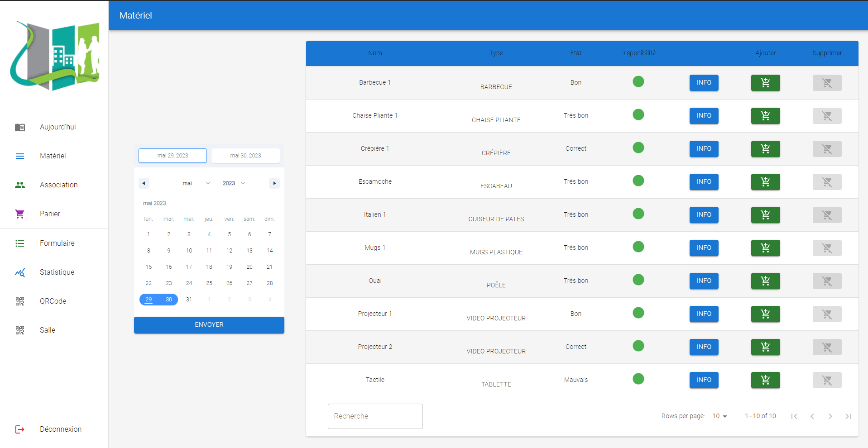This screenshot has width=868, height=448.
Task: Click remove-from-cart icon for Chaise Pliante 1
Action: (x=827, y=116)
